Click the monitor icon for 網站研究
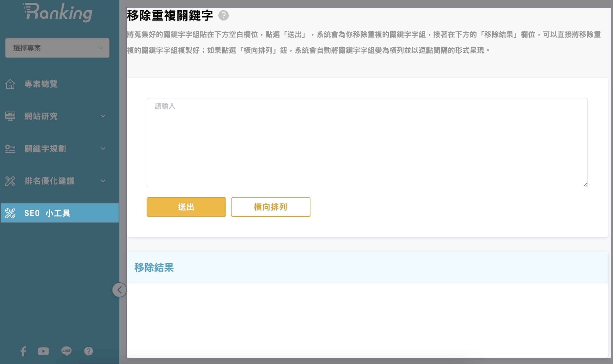The image size is (613, 364). [10, 116]
